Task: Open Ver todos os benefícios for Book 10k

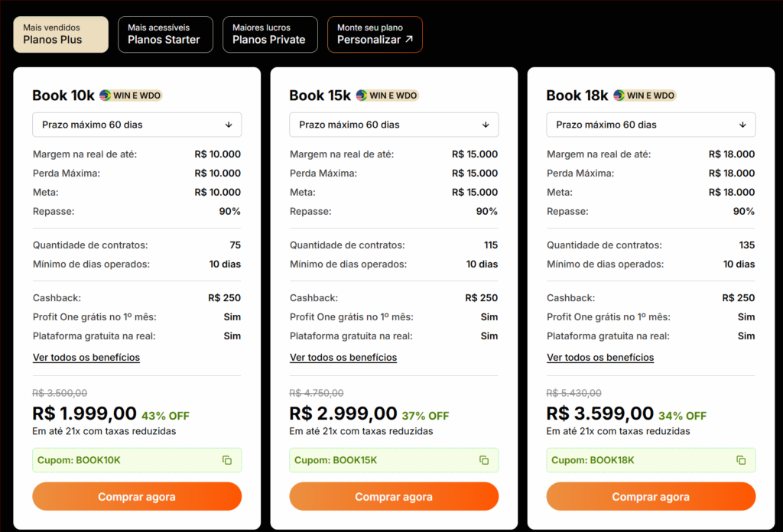Action: [86, 358]
